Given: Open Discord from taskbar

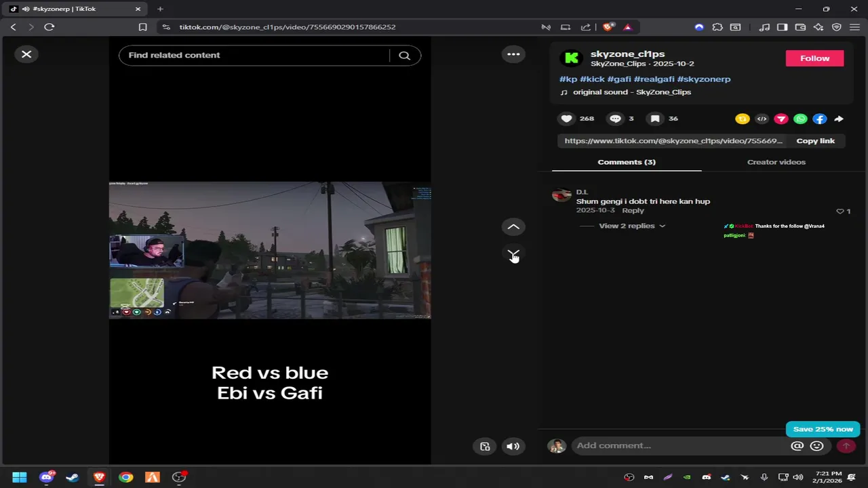Looking at the screenshot, I should click(46, 477).
